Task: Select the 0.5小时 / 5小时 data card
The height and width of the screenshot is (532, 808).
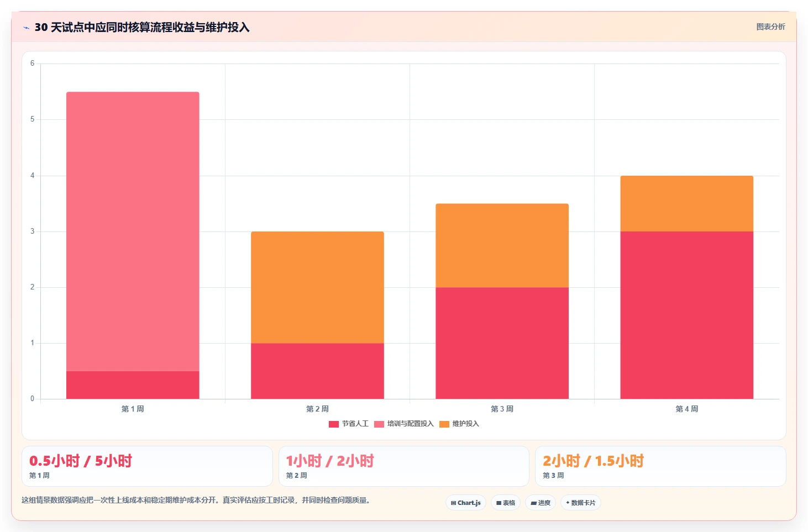Action: [x=147, y=466]
